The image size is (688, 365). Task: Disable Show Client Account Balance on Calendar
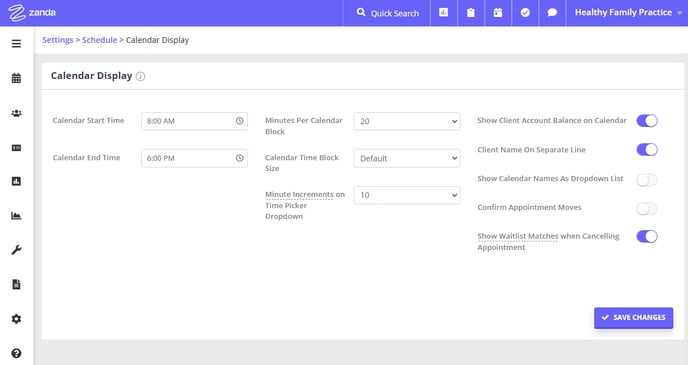647,121
